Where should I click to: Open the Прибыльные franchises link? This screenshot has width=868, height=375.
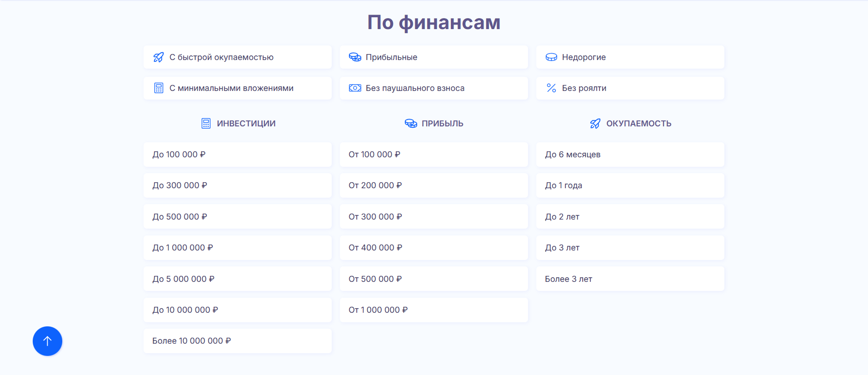pyautogui.click(x=434, y=57)
